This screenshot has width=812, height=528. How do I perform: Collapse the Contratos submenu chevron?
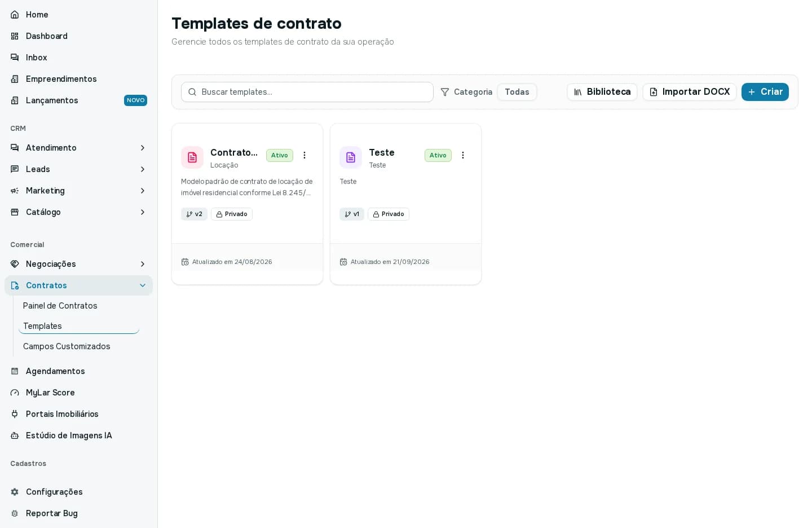click(x=143, y=285)
